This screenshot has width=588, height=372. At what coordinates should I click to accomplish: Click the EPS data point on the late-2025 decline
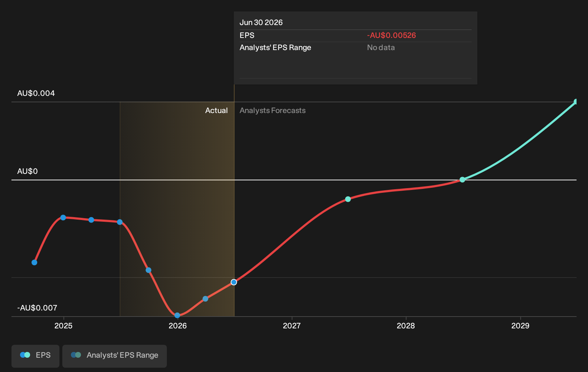pos(149,270)
